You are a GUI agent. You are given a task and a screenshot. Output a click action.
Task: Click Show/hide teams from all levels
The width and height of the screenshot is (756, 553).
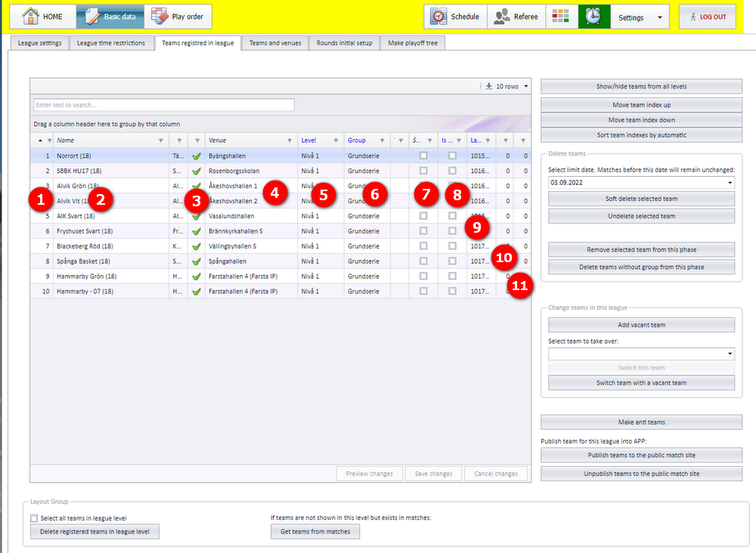click(641, 86)
